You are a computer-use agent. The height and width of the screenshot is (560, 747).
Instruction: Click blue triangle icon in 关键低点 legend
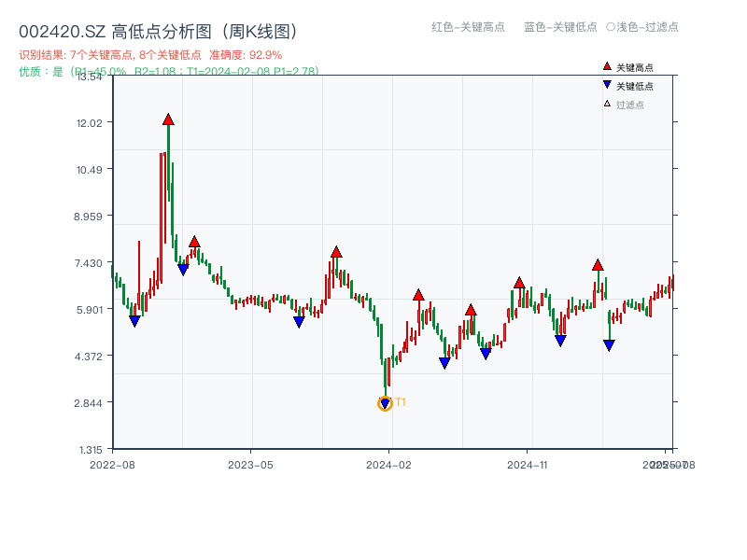click(x=607, y=85)
